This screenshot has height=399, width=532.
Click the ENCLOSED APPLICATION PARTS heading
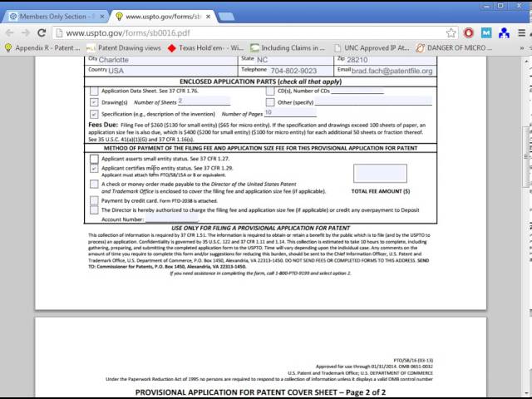pyautogui.click(x=260, y=81)
